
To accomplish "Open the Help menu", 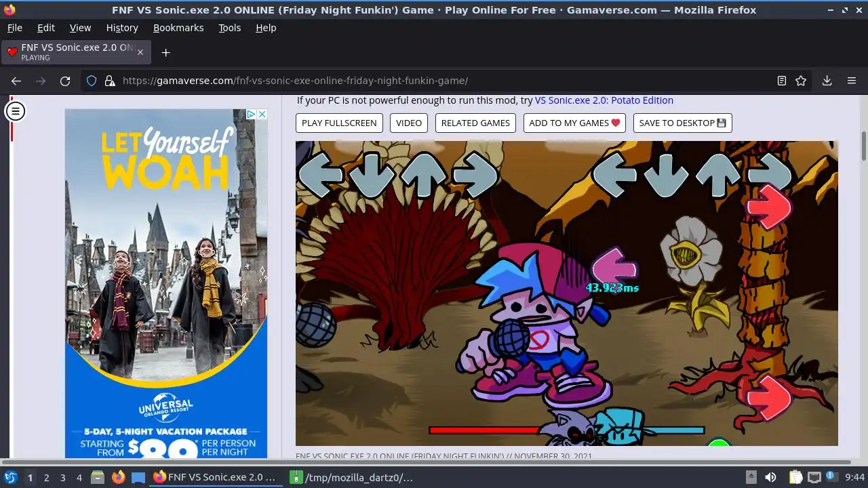I will pos(266,28).
